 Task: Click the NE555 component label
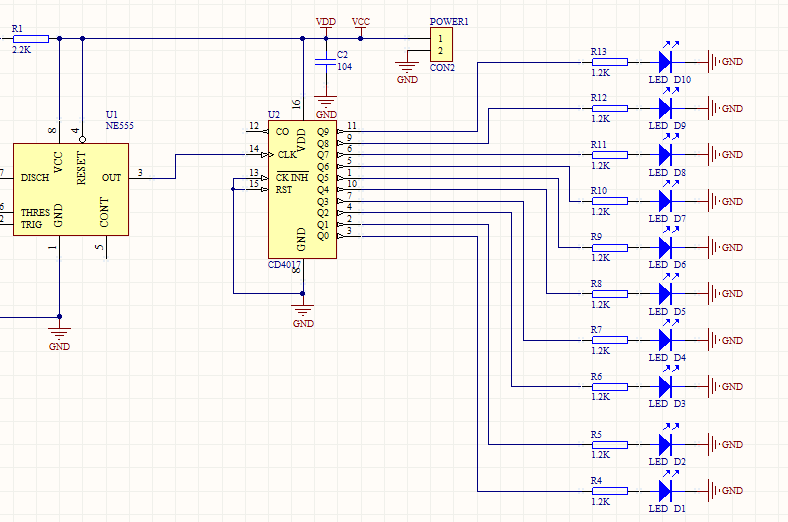[x=120, y=126]
